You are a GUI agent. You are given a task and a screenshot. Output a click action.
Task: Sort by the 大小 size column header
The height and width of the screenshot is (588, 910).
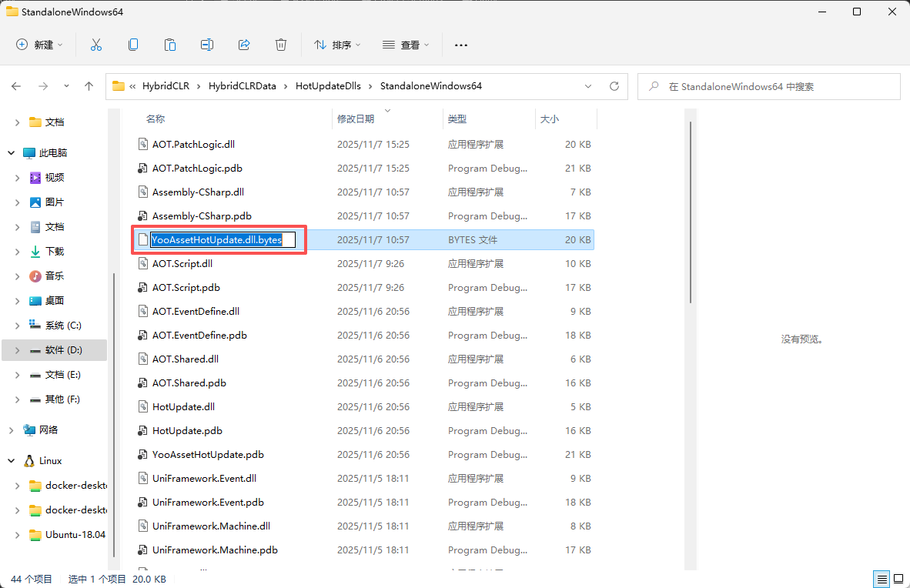pyautogui.click(x=549, y=119)
